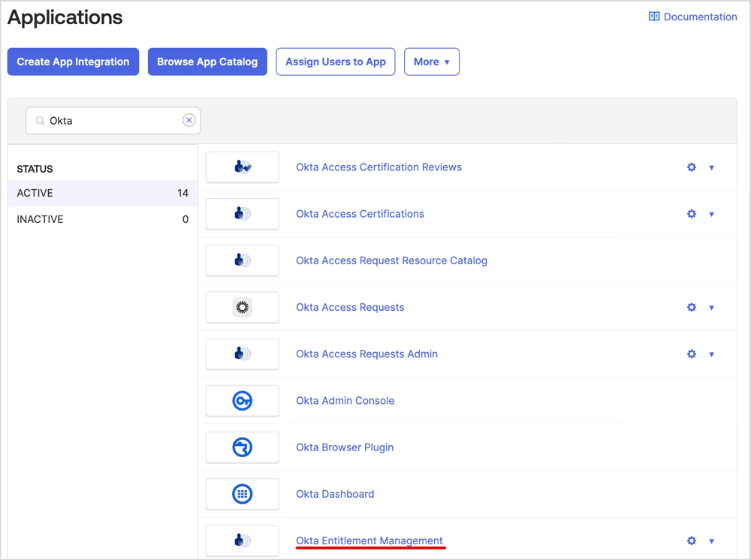Filter by ACTIVE status
This screenshot has height=560, width=751.
(102, 193)
